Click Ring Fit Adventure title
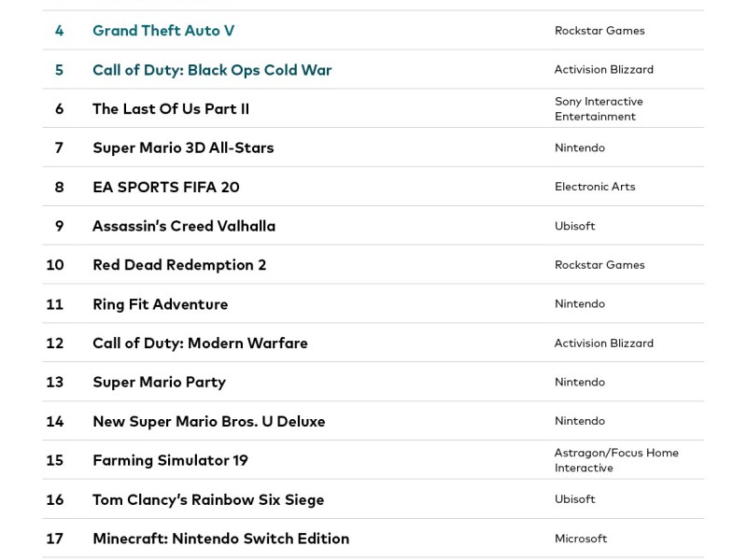 pyautogui.click(x=161, y=304)
